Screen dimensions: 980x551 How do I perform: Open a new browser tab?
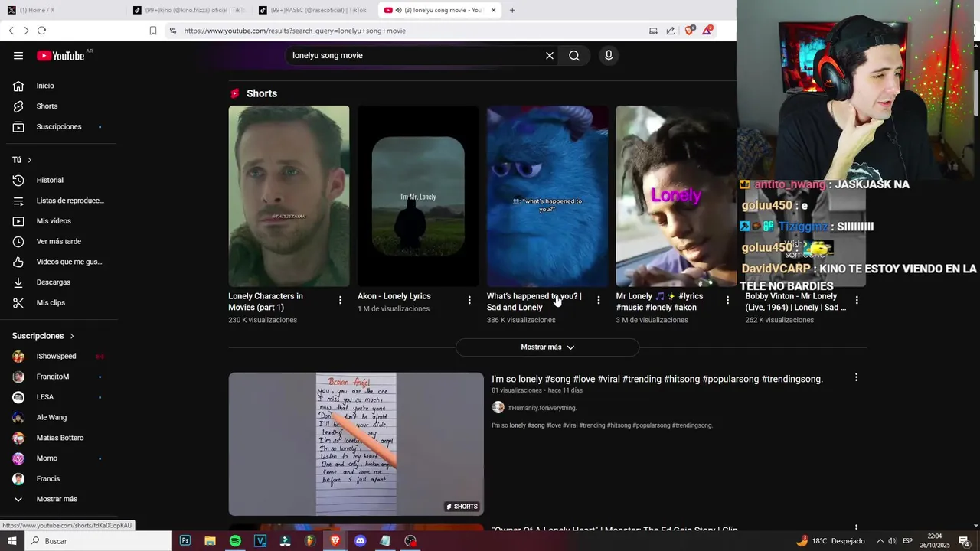point(512,10)
